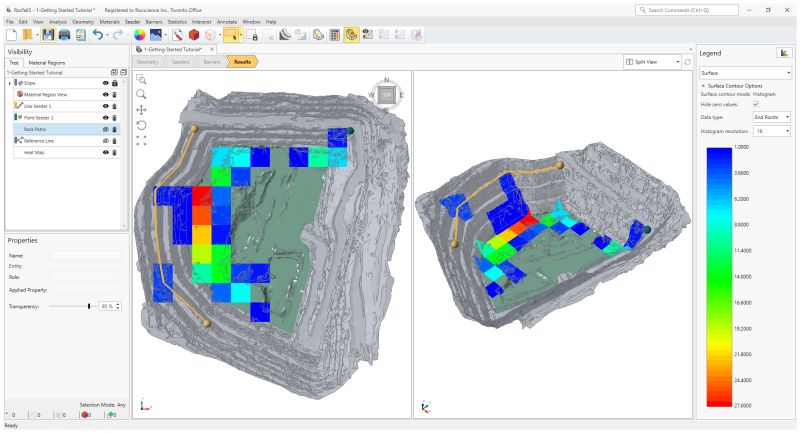
Task: Hide the Heat Map layer
Action: pos(106,152)
